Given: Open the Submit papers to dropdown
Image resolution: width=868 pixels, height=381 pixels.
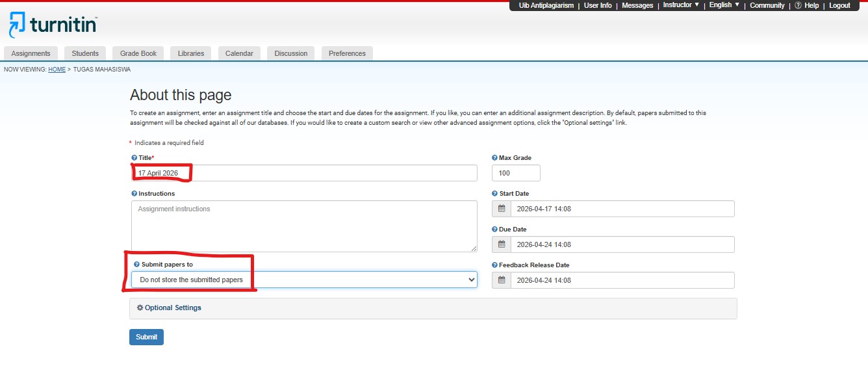Looking at the screenshot, I should (304, 280).
